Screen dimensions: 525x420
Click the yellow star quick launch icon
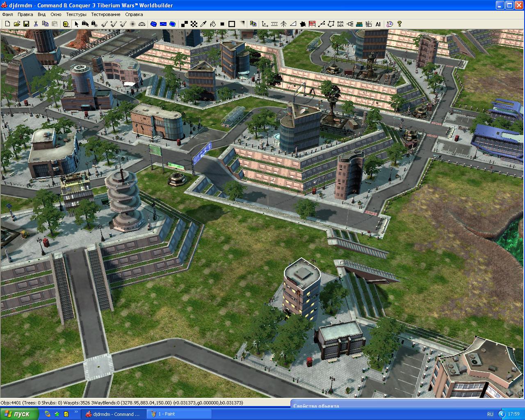(x=57, y=414)
